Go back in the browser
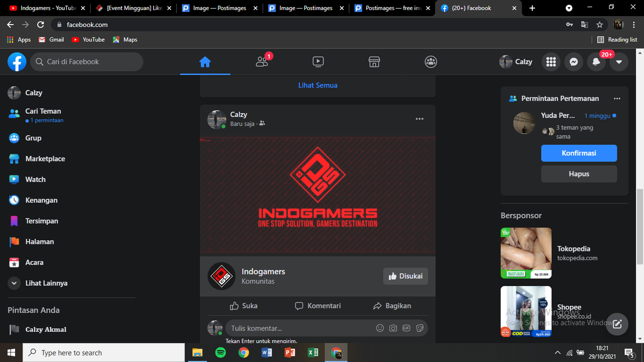This screenshot has width=644, height=362. pyautogui.click(x=10, y=25)
